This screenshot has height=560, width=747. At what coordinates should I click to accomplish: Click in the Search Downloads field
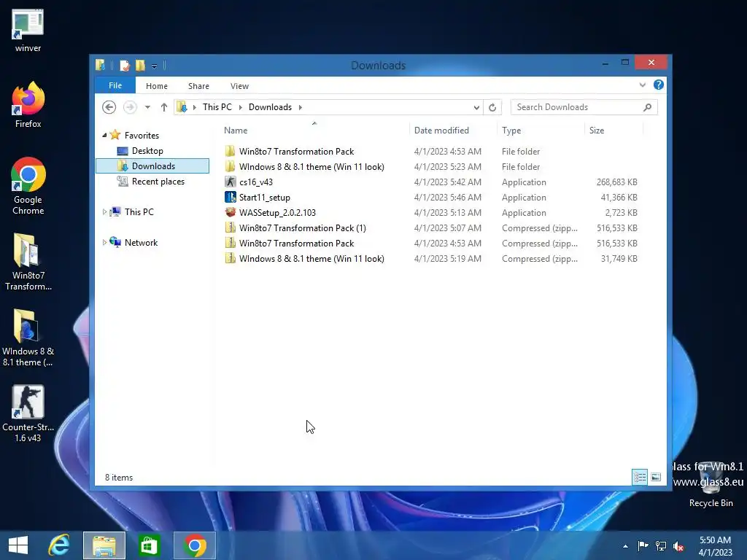[x=584, y=107]
